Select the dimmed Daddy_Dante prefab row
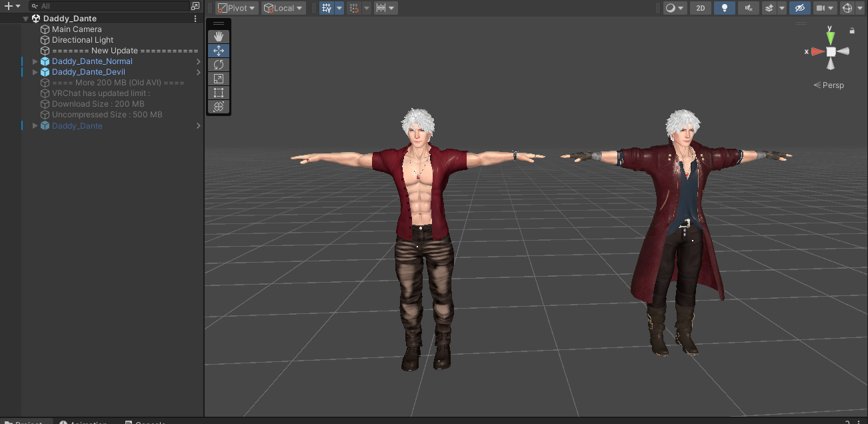Image resolution: width=868 pixels, height=424 pixels. [77, 126]
